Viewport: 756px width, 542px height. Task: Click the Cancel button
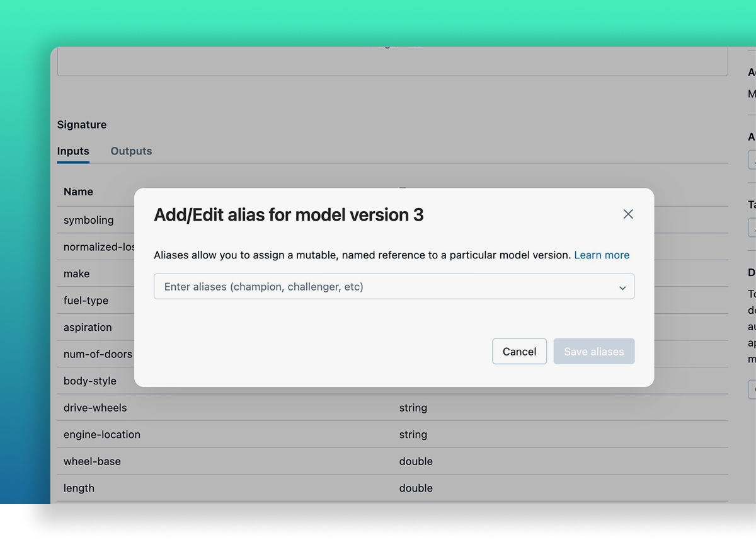click(519, 351)
